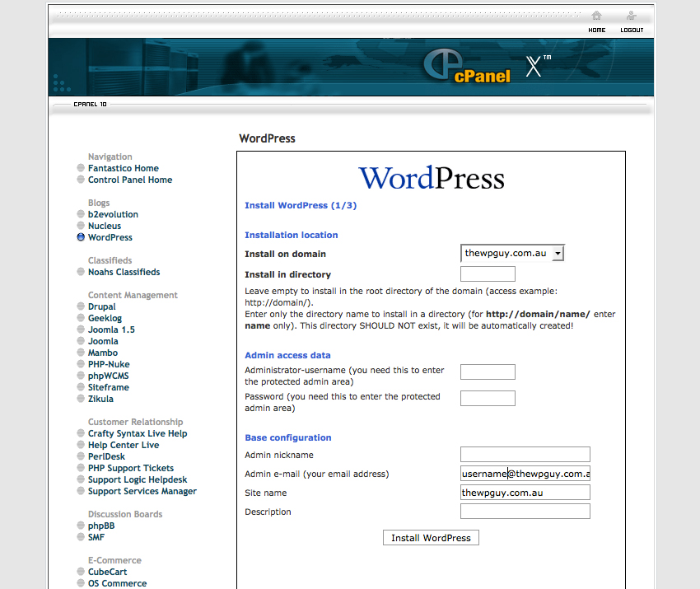Open the phpWCMS link
Image resolution: width=700 pixels, height=589 pixels.
(108, 376)
